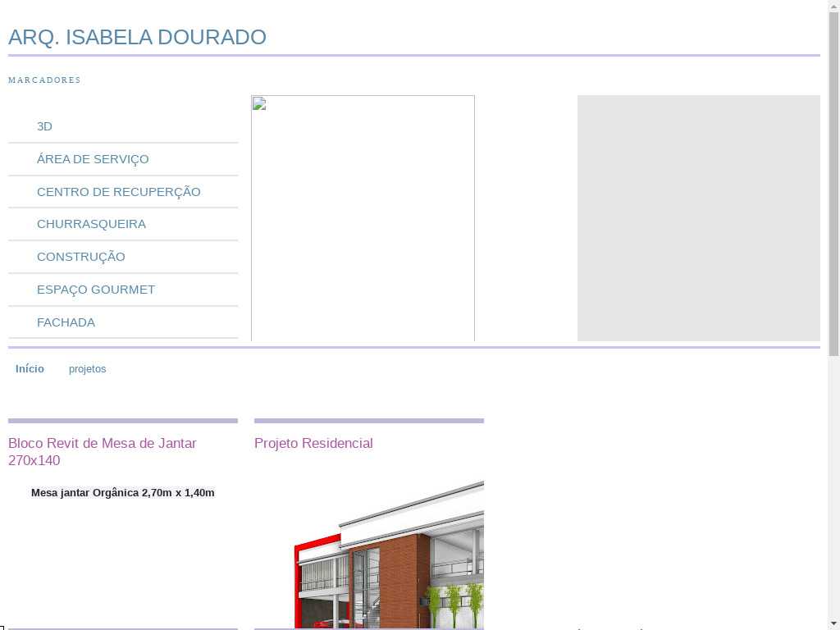
Task: Open the ESPAÇO GOURMET label
Action: (96, 290)
